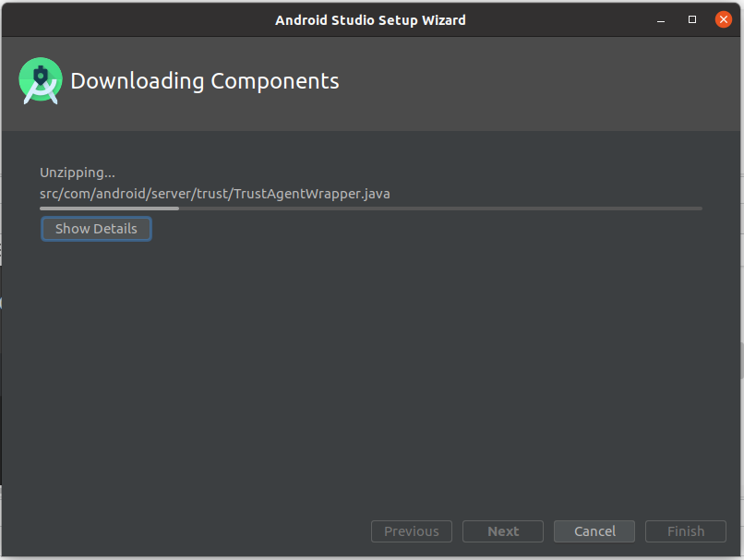This screenshot has height=560, width=744.
Task: Click the Show Details button
Action: 96,229
